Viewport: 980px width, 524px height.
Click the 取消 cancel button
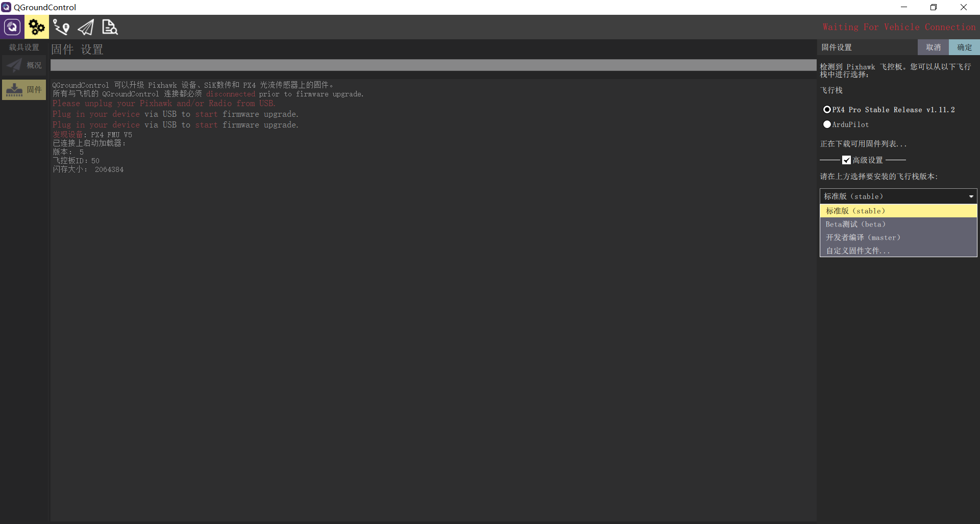click(933, 47)
